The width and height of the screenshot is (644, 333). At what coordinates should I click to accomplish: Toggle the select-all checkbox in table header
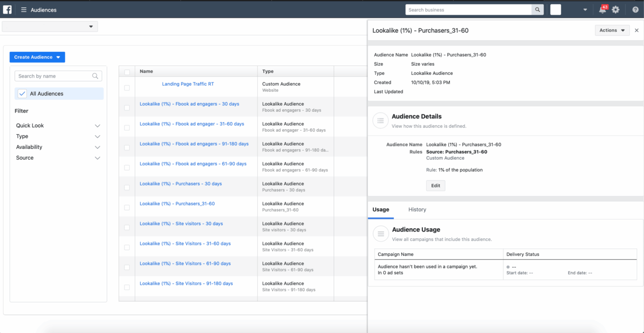(x=127, y=72)
